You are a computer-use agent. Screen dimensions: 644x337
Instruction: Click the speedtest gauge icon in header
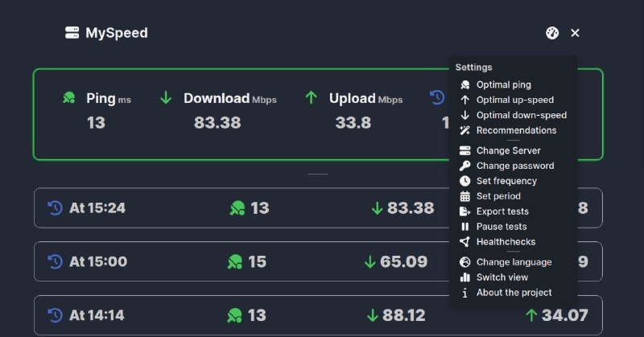(552, 33)
